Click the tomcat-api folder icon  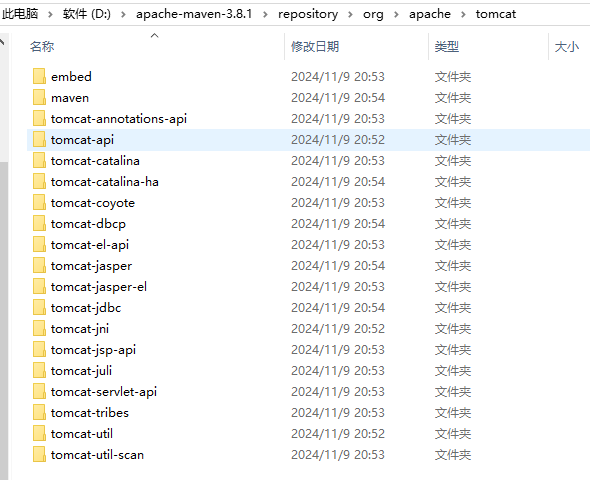point(39,140)
